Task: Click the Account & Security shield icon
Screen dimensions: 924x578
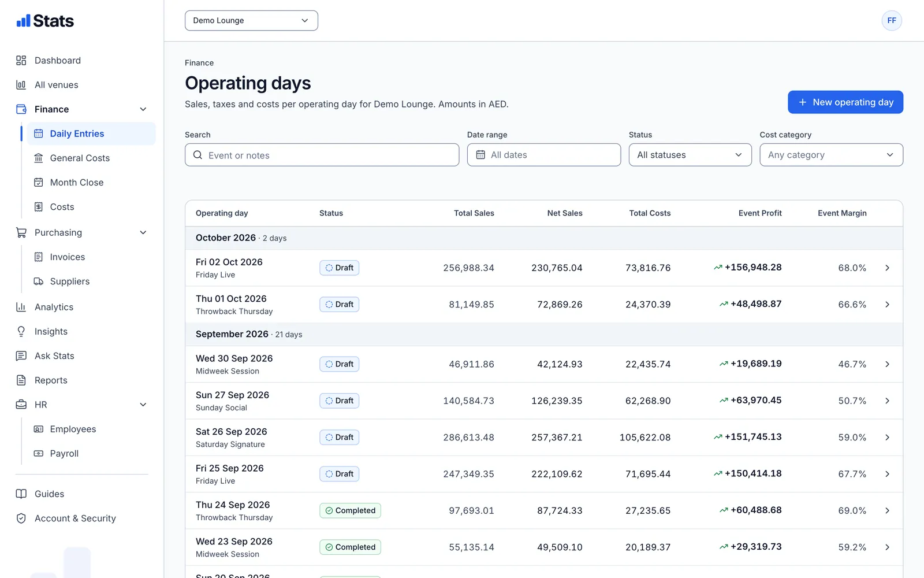Action: [x=21, y=518]
